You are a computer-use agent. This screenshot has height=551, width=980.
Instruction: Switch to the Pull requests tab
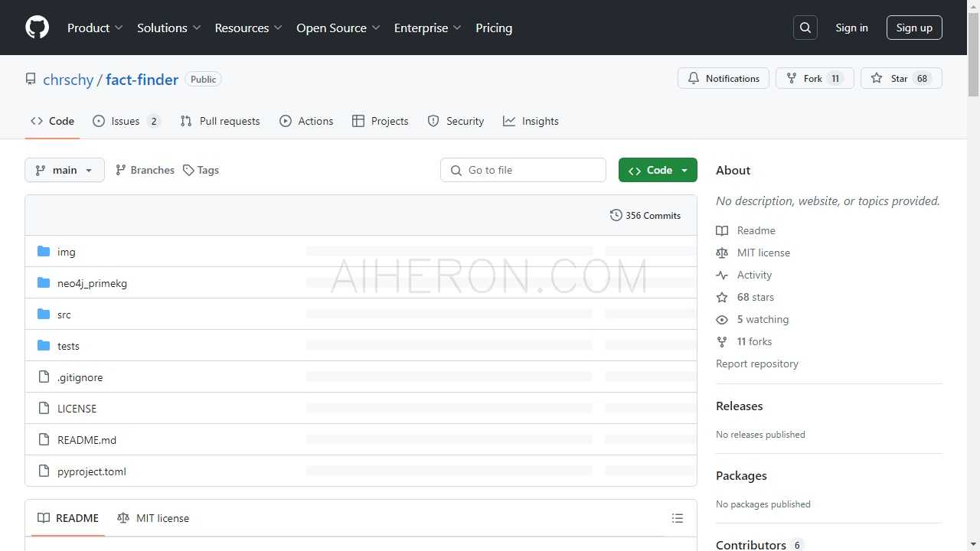pos(220,121)
